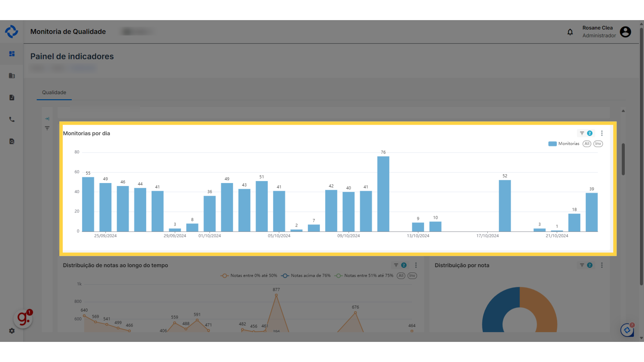Click Inv legend button on notas distribution chart
The image size is (644, 362).
click(412, 276)
